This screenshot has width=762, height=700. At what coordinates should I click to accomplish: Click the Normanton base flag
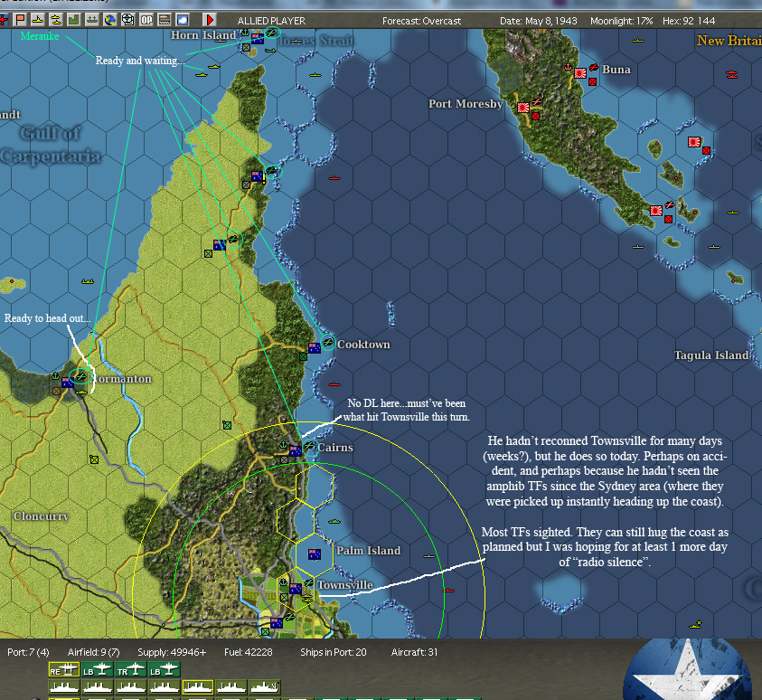68,383
